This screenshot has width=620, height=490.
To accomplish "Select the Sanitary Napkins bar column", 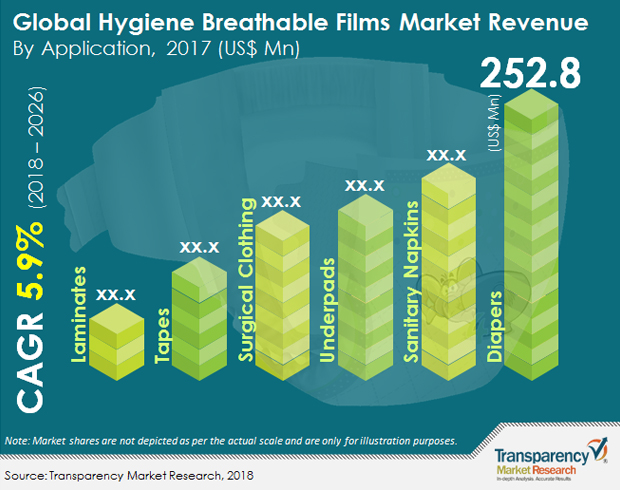I will click(x=449, y=272).
